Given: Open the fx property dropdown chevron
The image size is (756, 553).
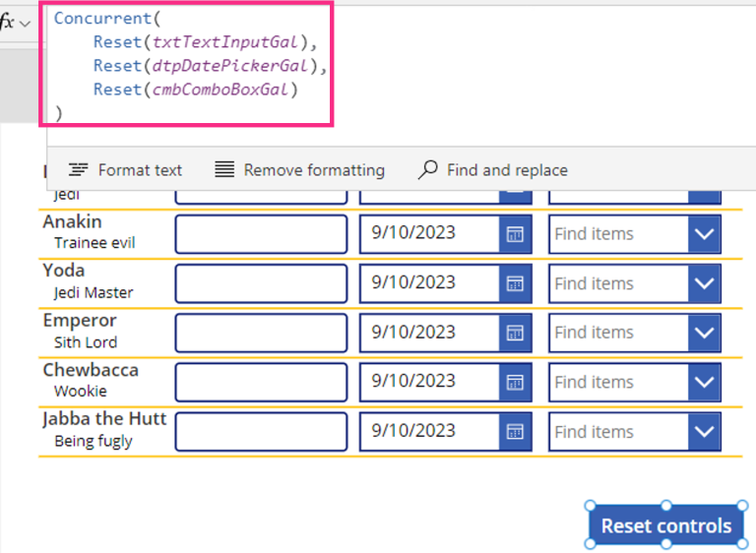Looking at the screenshot, I should [x=26, y=23].
